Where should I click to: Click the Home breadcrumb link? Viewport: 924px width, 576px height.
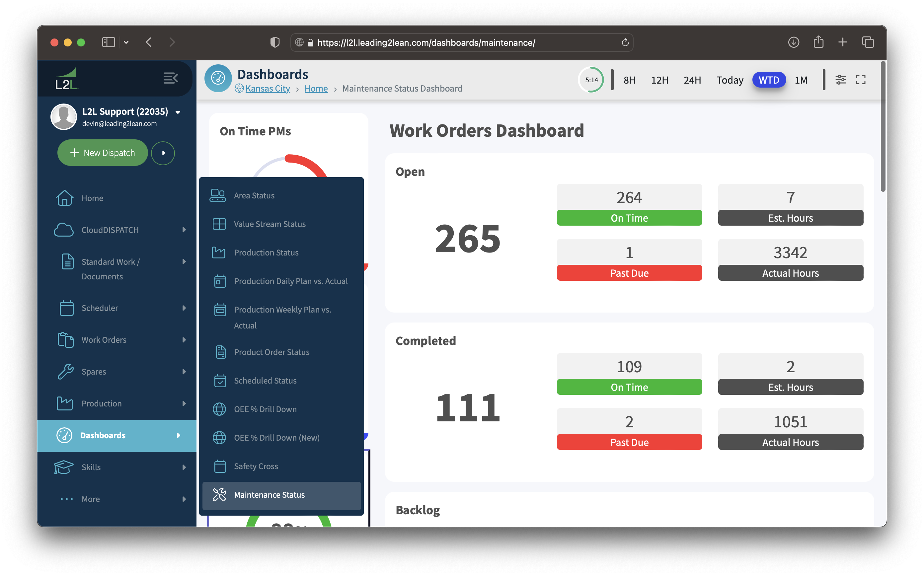point(316,88)
